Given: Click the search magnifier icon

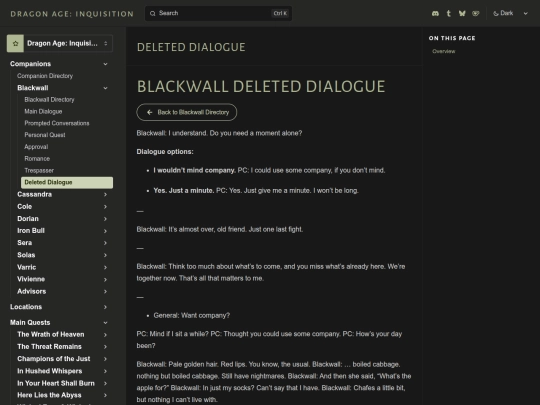Looking at the screenshot, I should coord(153,13).
